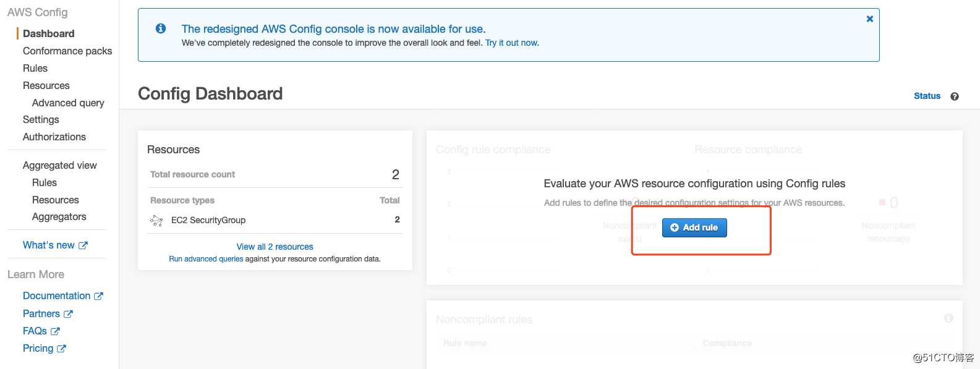Viewport: 980px width, 369px height.
Task: Open the Partners link
Action: click(x=41, y=313)
